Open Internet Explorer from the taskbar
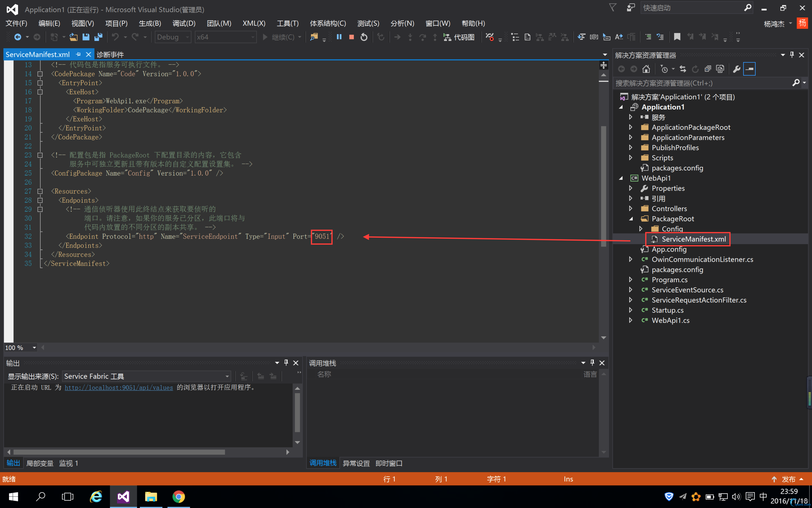Viewport: 812px width, 508px height. (96, 497)
